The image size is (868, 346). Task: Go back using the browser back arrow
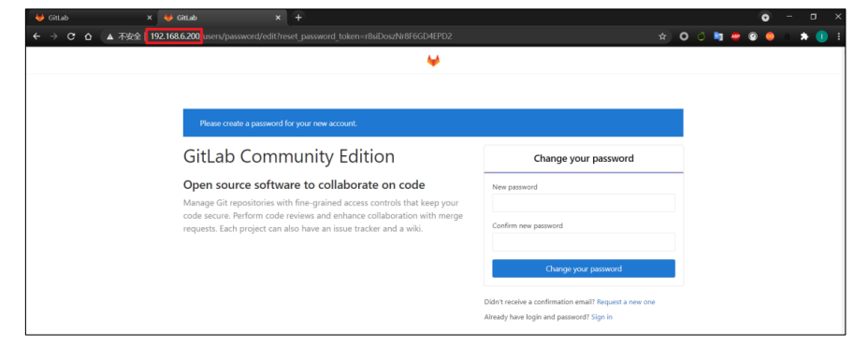click(x=36, y=36)
